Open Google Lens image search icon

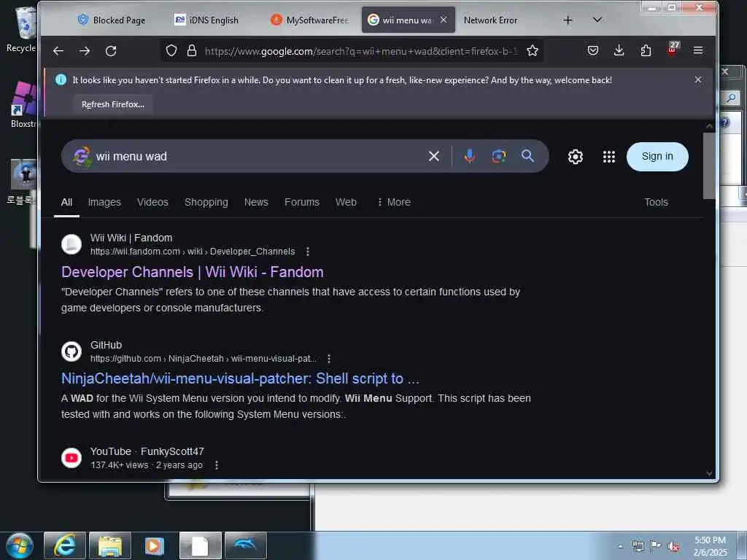click(498, 156)
